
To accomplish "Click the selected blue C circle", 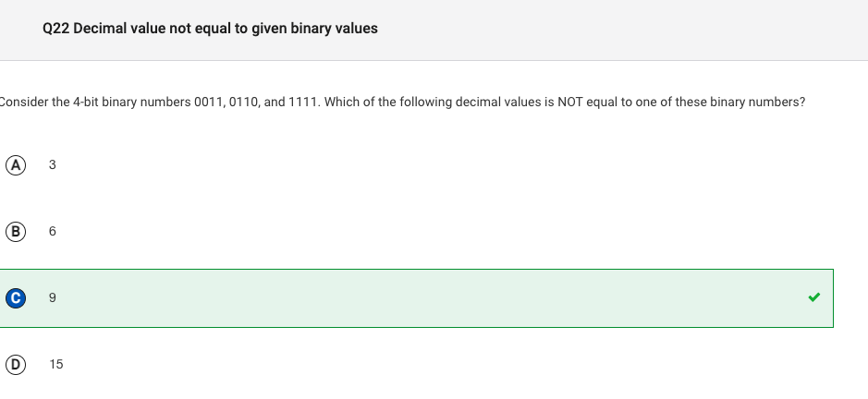I will [16, 298].
